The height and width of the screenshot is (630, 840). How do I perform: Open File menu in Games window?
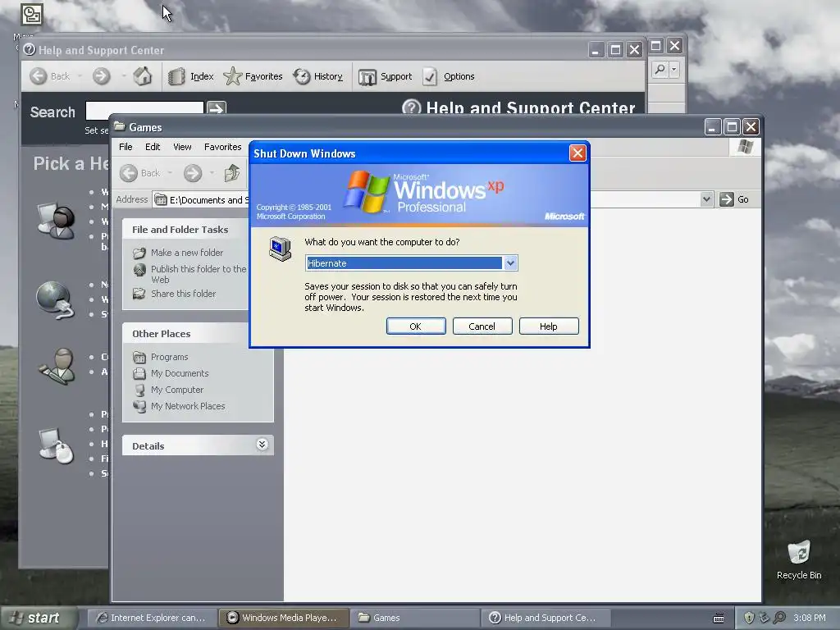pos(126,147)
